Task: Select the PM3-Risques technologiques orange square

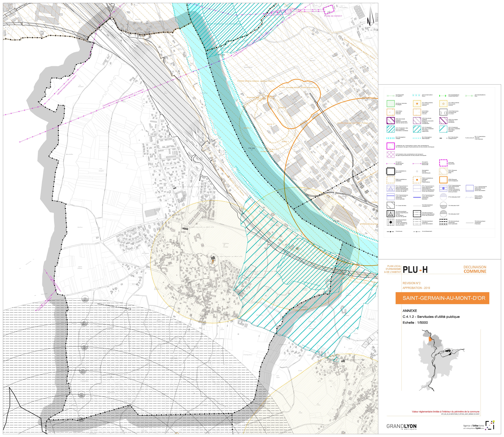Action: click(443, 180)
